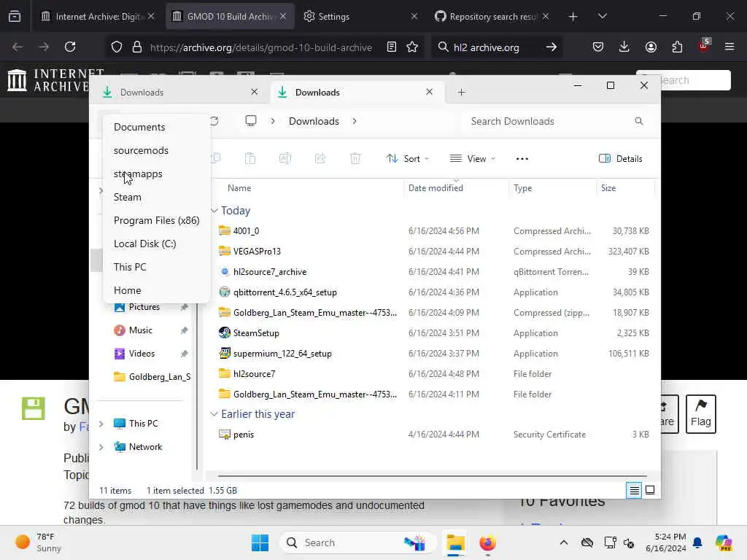The image size is (747, 560).
Task: Expand chevron before Downloads in address bar
Action: (x=273, y=121)
